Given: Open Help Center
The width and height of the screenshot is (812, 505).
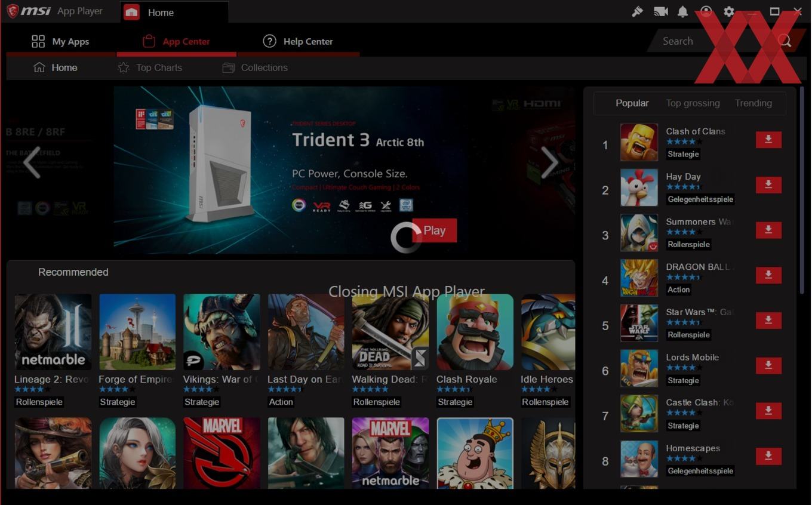Looking at the screenshot, I should point(298,41).
